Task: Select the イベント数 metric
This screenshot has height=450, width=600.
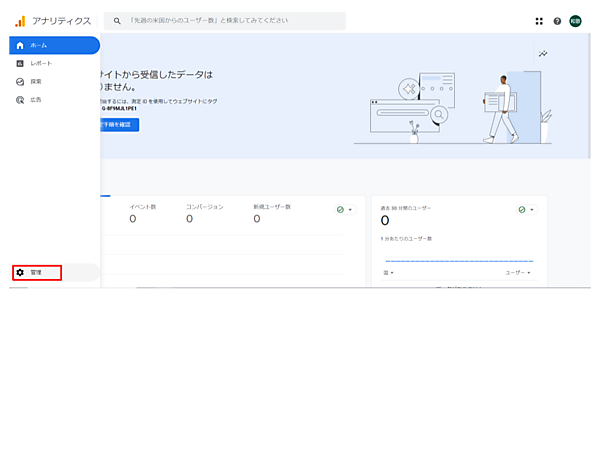Action: pos(143,214)
